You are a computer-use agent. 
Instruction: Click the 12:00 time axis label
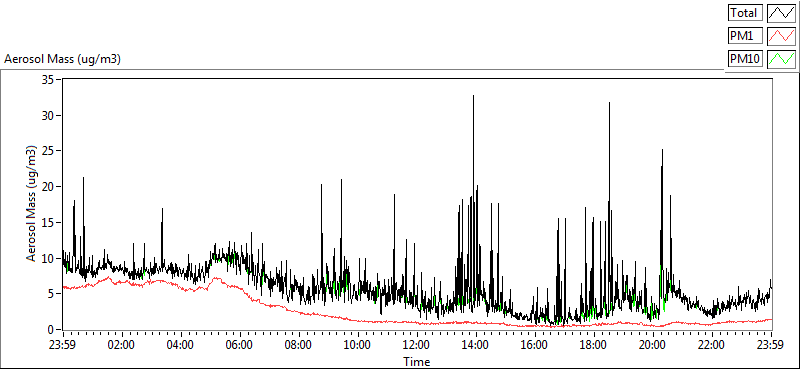pos(417,344)
